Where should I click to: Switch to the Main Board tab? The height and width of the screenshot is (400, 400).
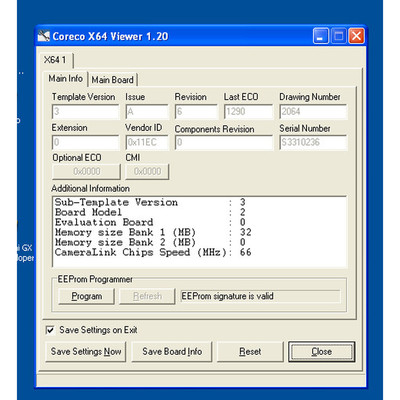coord(112,80)
